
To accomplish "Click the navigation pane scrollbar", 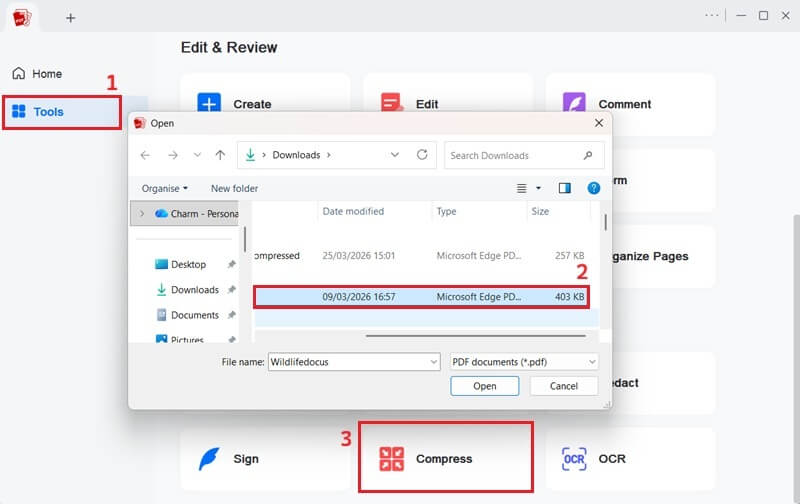I will click(245, 239).
